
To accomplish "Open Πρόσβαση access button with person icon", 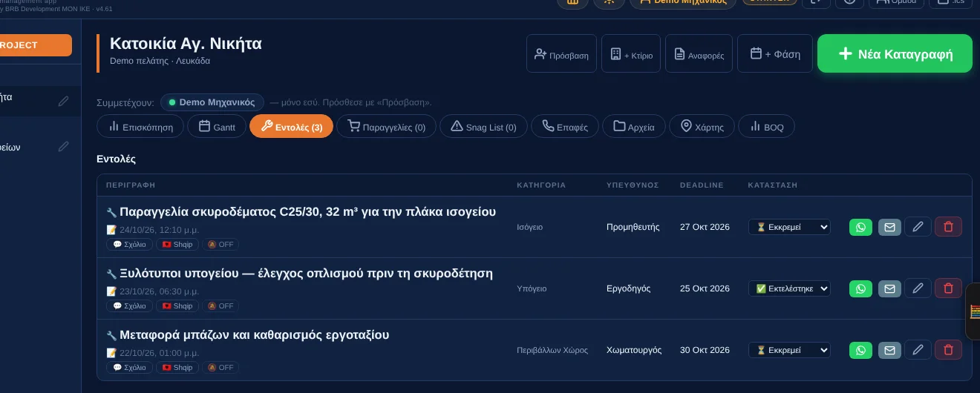I will (x=561, y=53).
